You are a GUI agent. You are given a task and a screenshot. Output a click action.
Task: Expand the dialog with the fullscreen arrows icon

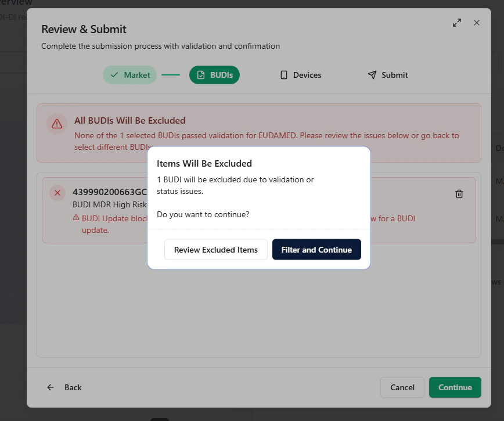[457, 23]
